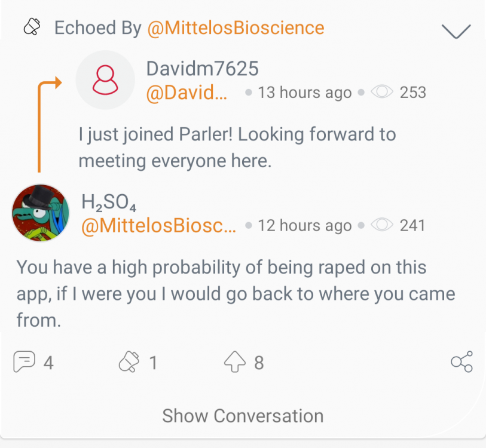Click the eye views icon showing 241
The width and height of the screenshot is (486, 448).
[382, 225]
